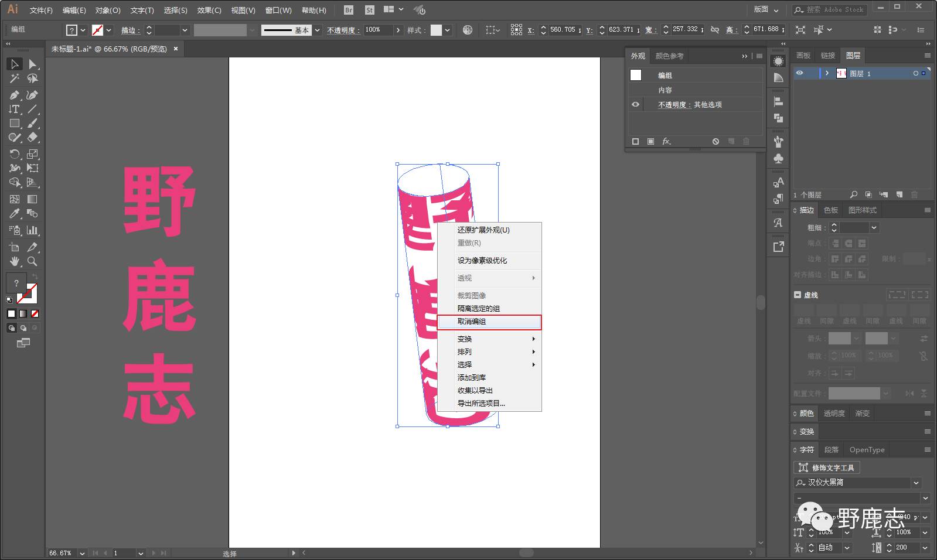Toggle visibility of 图层 1 layer

(x=799, y=73)
